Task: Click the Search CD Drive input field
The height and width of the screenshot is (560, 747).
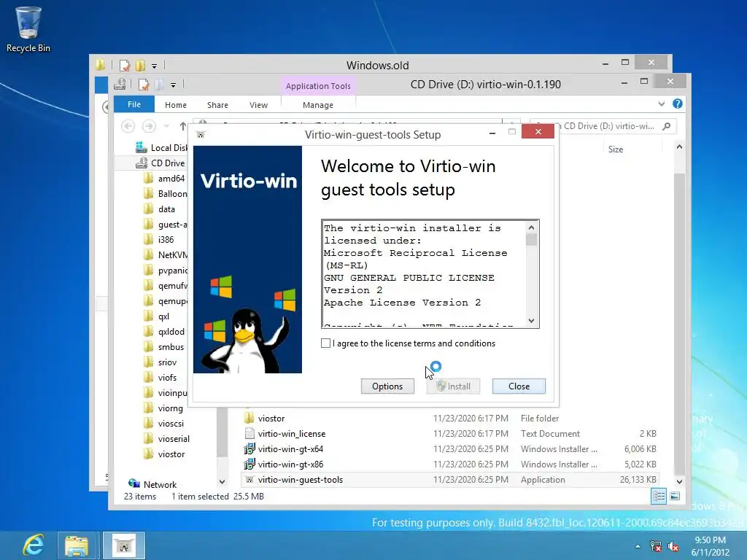Action: point(603,126)
